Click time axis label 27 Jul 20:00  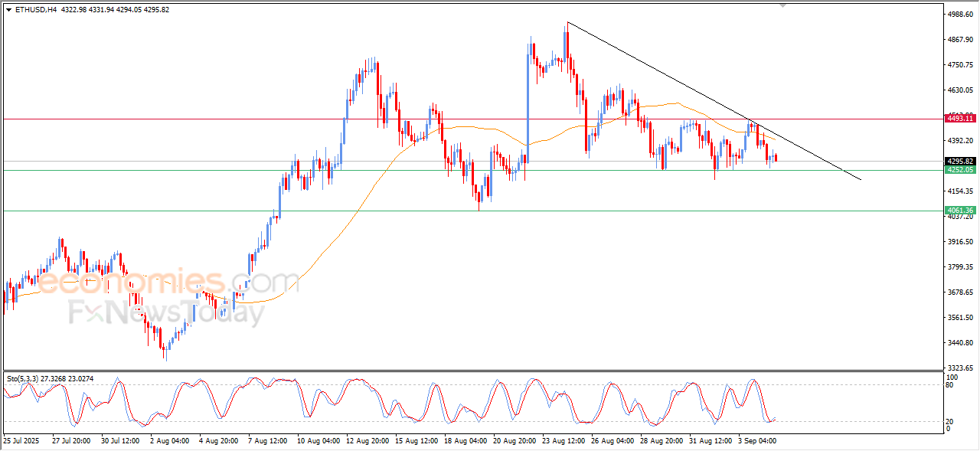click(x=71, y=441)
